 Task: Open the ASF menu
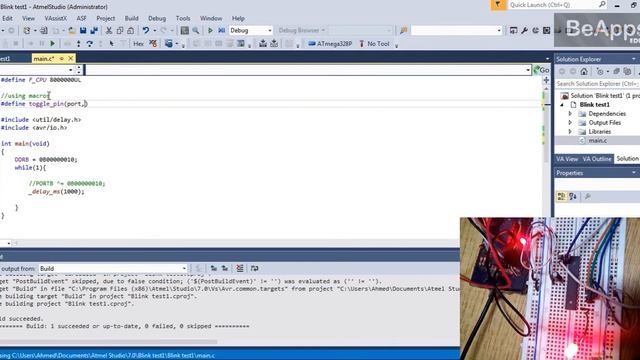click(81, 18)
